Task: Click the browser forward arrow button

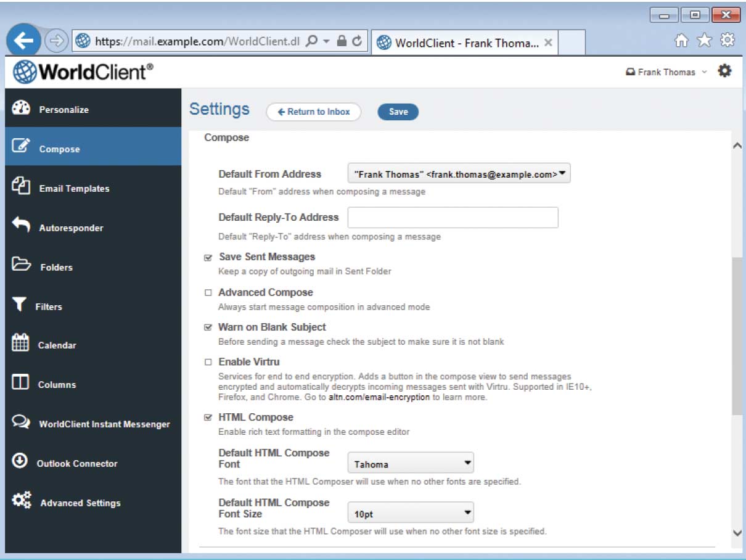Action: pyautogui.click(x=56, y=41)
